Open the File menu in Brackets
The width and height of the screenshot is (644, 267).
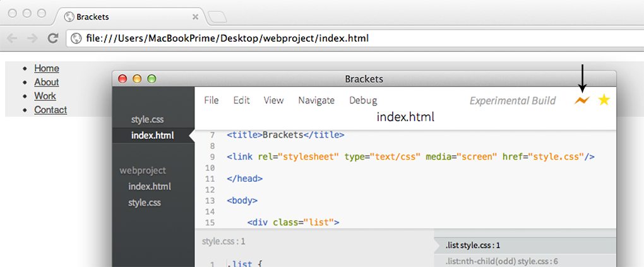point(211,100)
